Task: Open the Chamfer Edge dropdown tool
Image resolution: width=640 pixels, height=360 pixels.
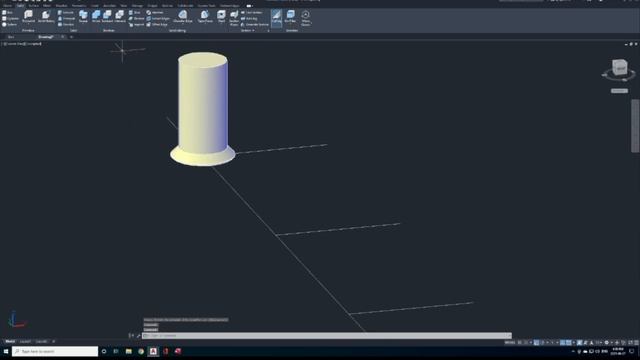Action: [182, 17]
